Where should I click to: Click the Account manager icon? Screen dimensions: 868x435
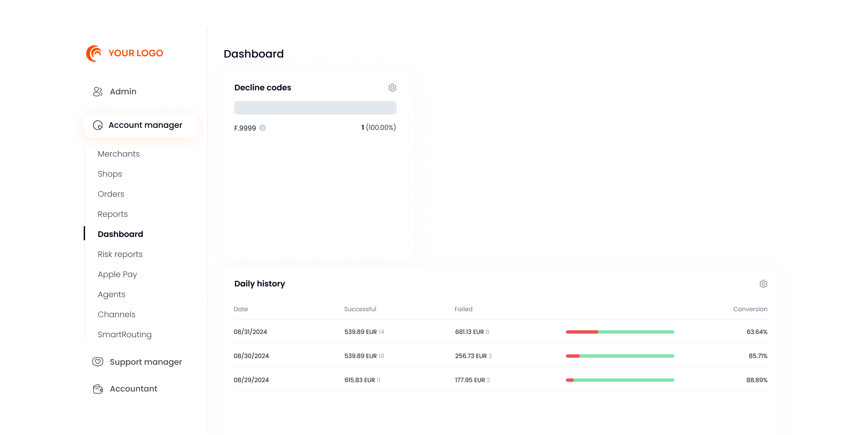tap(98, 125)
